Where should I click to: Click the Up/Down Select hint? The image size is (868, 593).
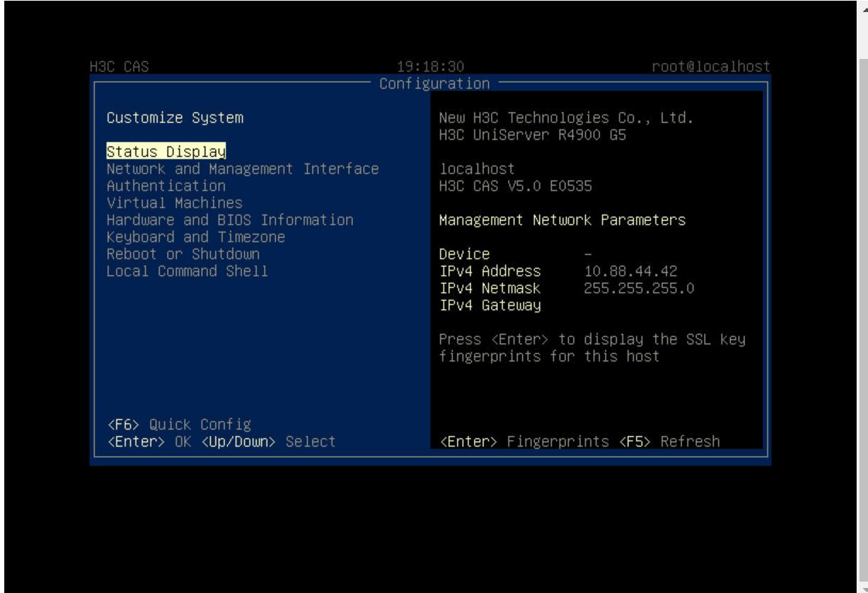click(268, 442)
